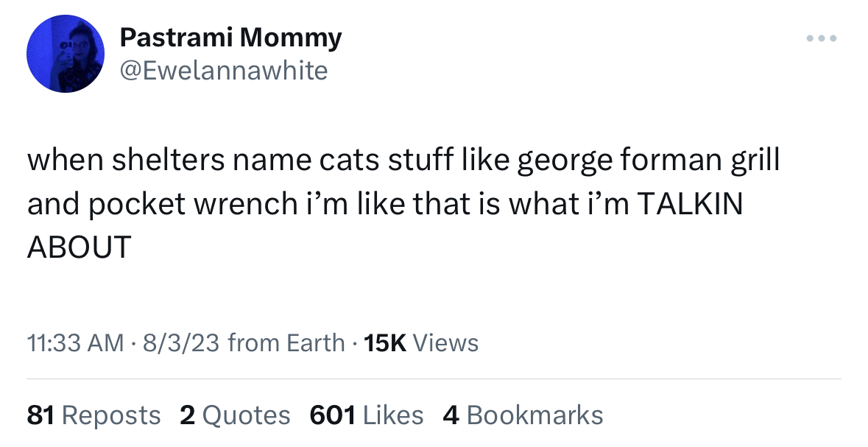Click the capitalized word "TALKIN"
This screenshot has height=447, width=868.
tap(688, 204)
